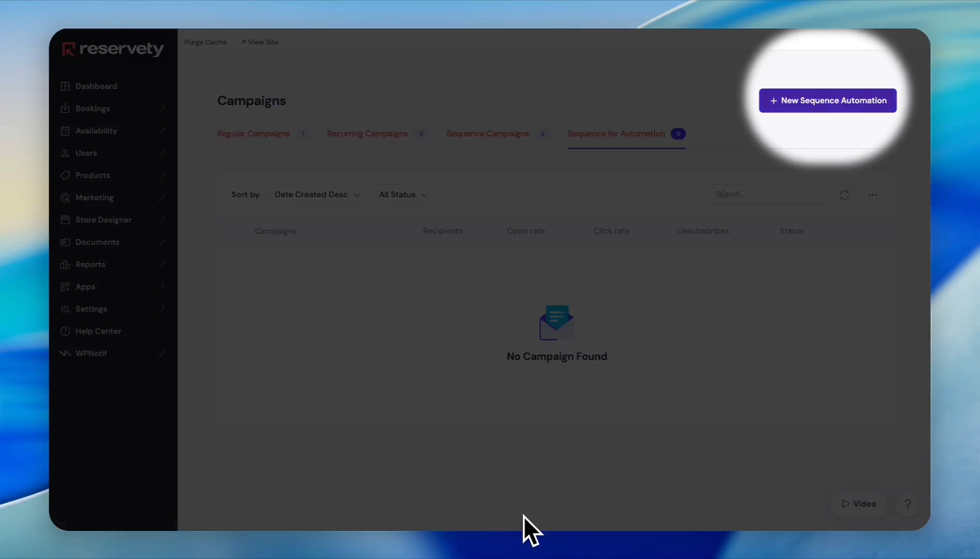
Task: Click the Settings sliders icon
Action: (x=65, y=308)
